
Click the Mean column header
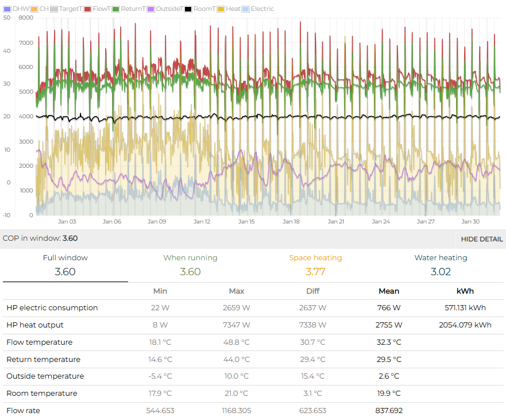(x=389, y=291)
